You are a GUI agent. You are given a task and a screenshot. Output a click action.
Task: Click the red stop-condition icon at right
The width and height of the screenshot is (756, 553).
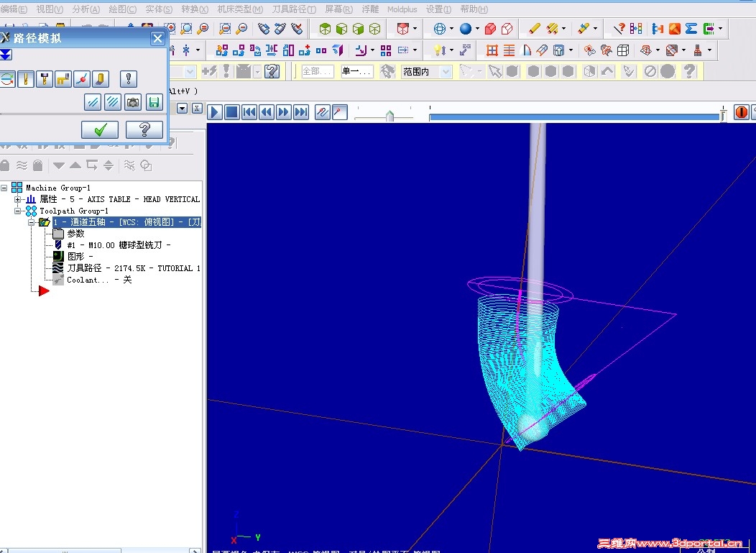[x=741, y=112]
